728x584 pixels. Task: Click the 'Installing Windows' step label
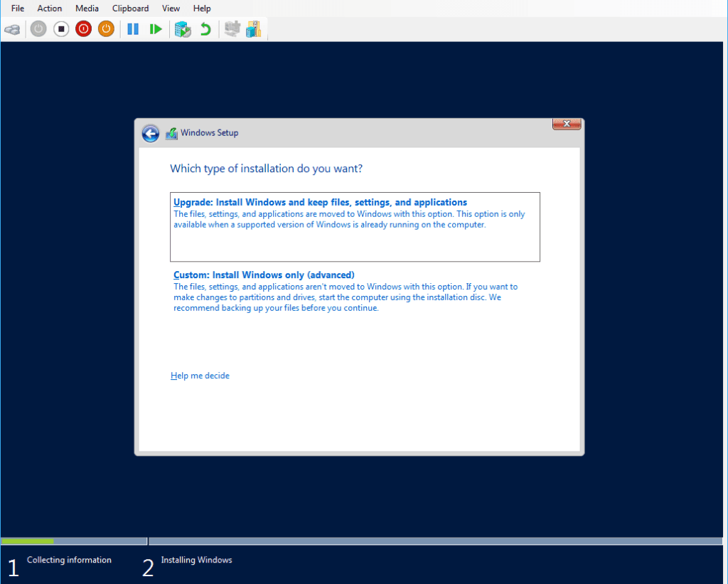click(196, 560)
